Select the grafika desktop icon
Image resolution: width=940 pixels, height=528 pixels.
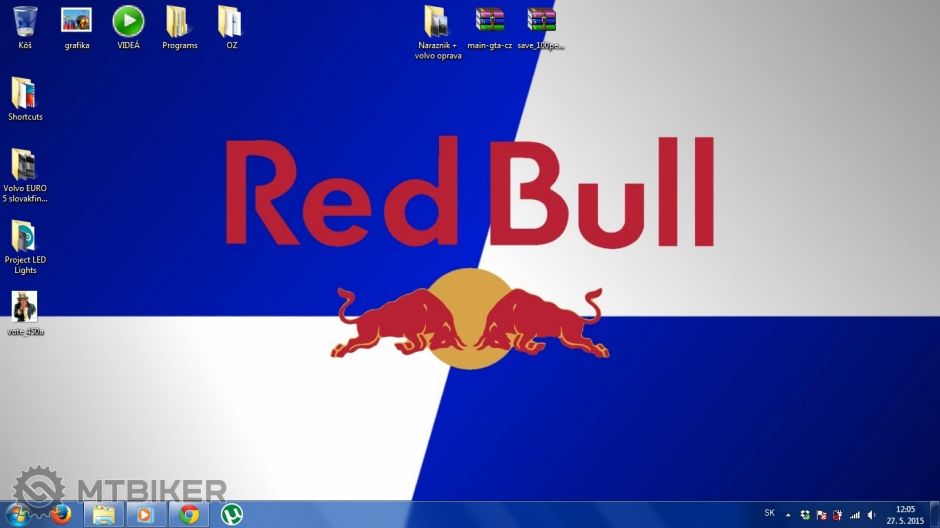[x=77, y=21]
